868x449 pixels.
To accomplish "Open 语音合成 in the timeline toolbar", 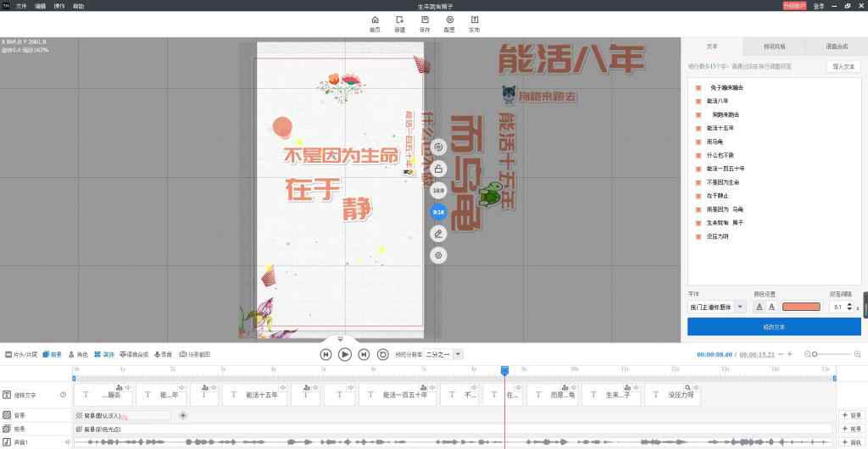I will [134, 354].
